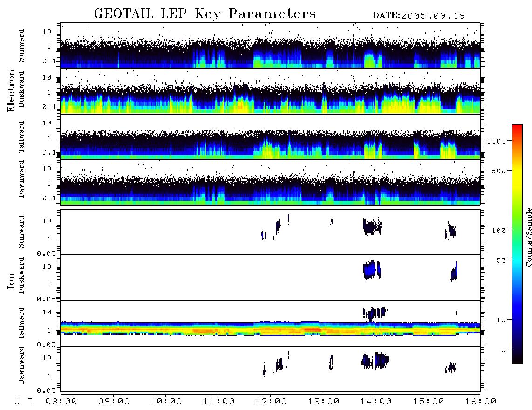
Task: Click the Ion Dawnward spectrogram panel
Action: 270,369
